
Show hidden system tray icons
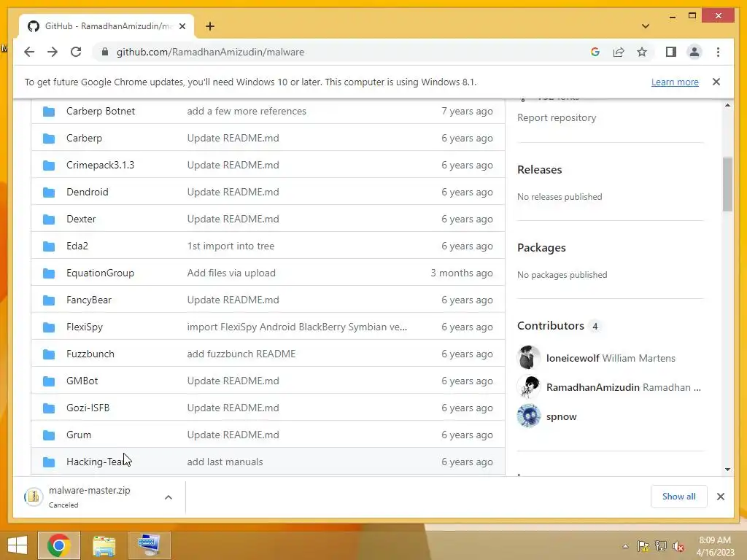point(625,547)
